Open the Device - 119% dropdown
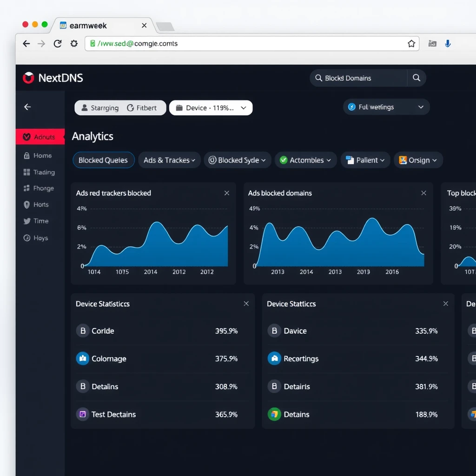Viewport: 476px width, 476px height. [211, 108]
